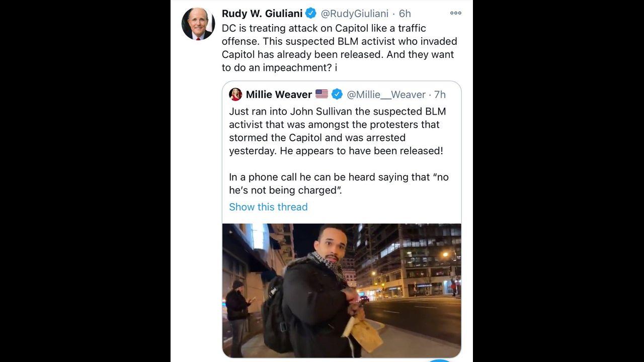Click Giuliani's tweet text about impeachment
644x362 pixels.
click(340, 48)
